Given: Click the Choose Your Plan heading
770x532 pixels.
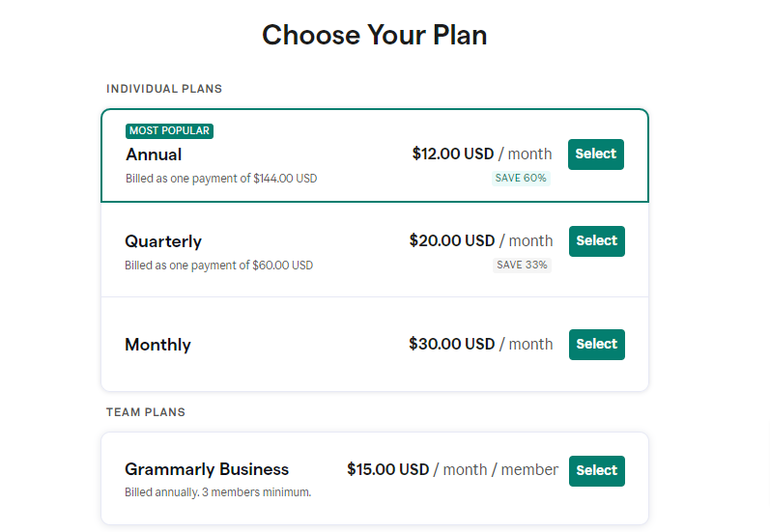Looking at the screenshot, I should (375, 36).
